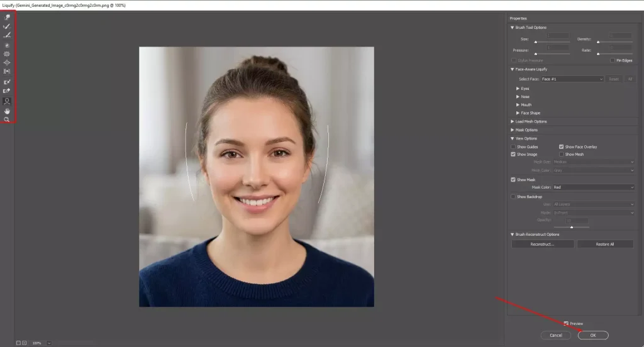
Task: Click the Properties panel title
Action: 518,18
